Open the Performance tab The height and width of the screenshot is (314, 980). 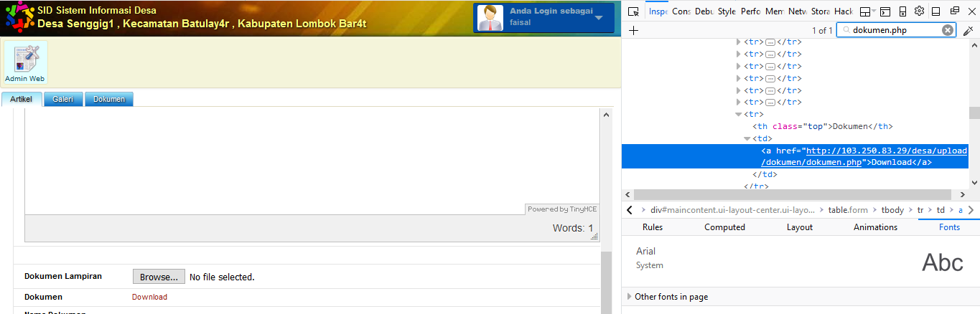(751, 11)
